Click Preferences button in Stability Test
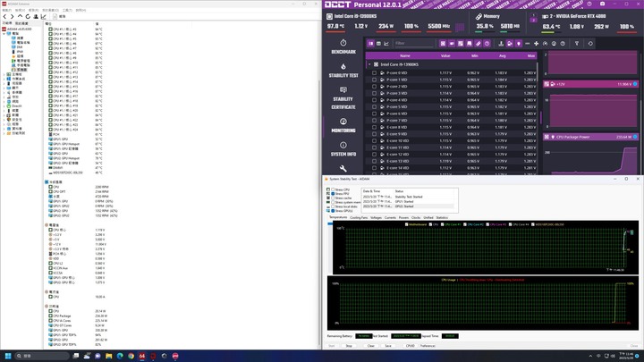This screenshot has width=644, height=362. click(x=428, y=346)
